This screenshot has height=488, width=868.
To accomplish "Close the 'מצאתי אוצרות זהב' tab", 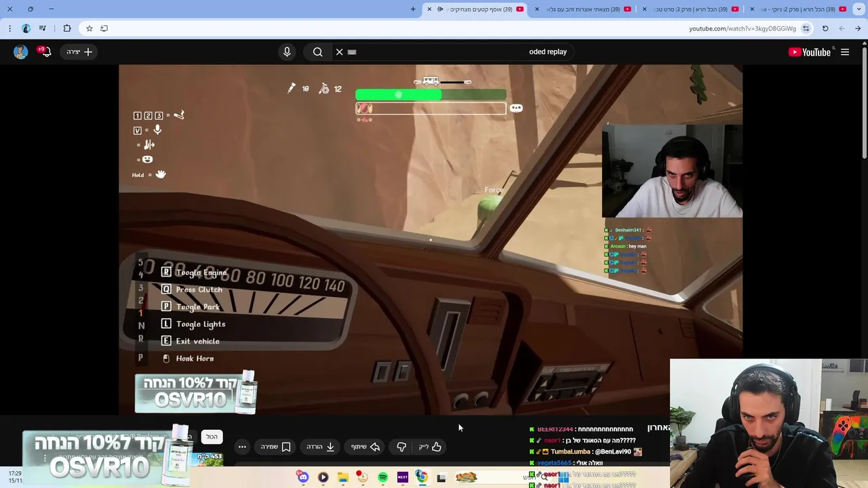I will tap(537, 9).
